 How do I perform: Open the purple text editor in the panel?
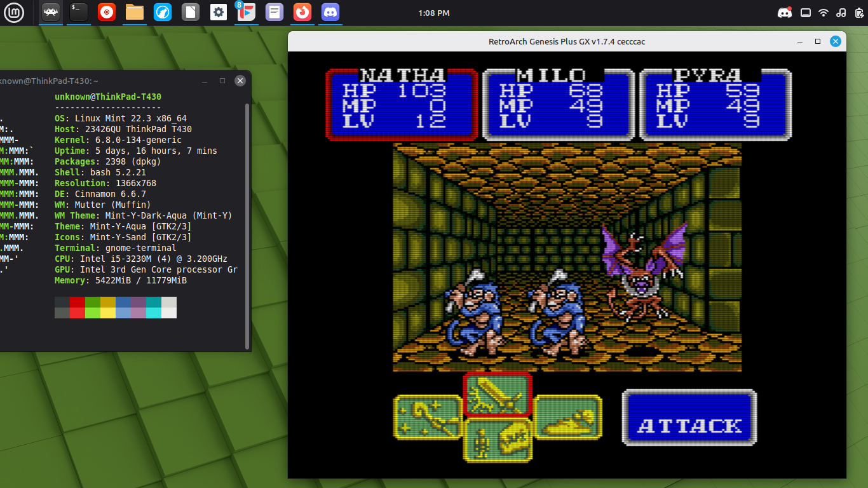[x=275, y=12]
